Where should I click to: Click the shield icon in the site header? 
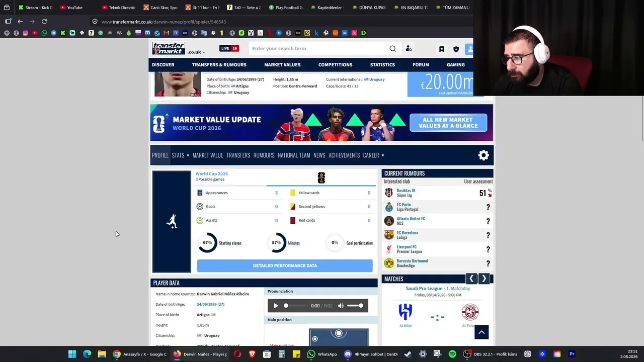click(x=456, y=49)
